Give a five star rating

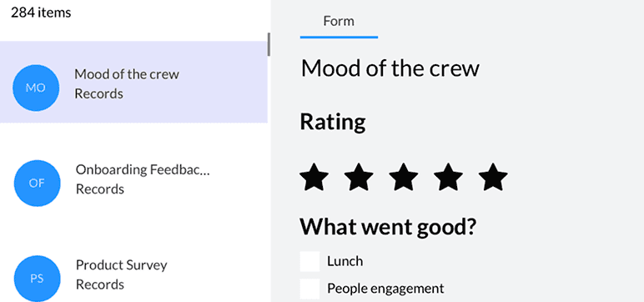(493, 177)
